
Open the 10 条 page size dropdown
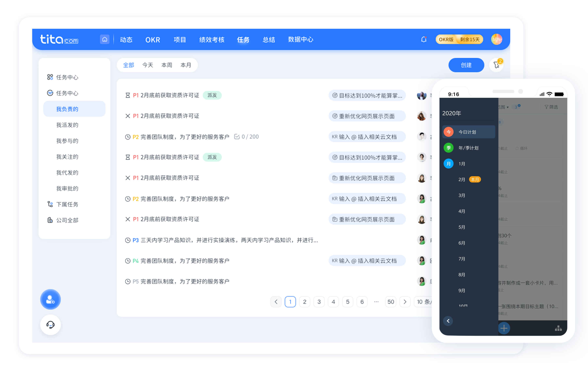tap(424, 302)
